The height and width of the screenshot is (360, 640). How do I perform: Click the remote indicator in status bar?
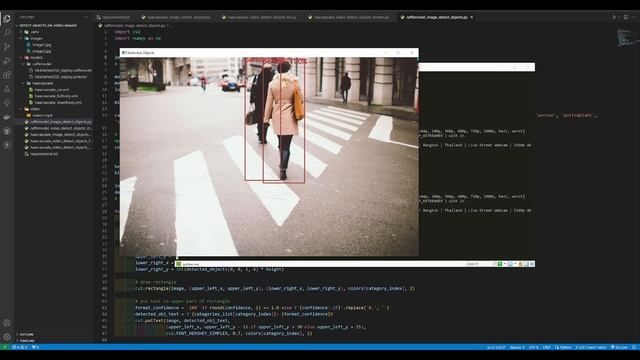(x=4, y=347)
